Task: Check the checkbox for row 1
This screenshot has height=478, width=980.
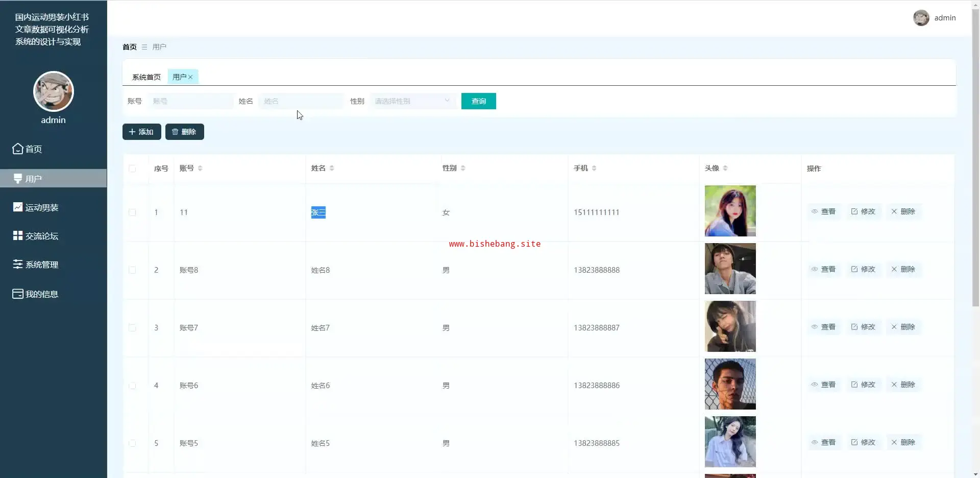Action: (x=132, y=212)
